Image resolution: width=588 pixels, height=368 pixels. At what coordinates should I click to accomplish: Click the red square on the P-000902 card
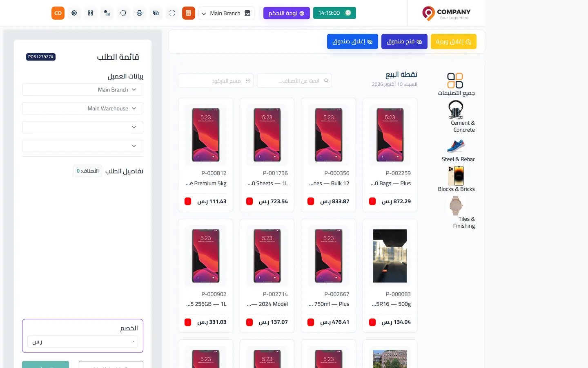pos(188,322)
